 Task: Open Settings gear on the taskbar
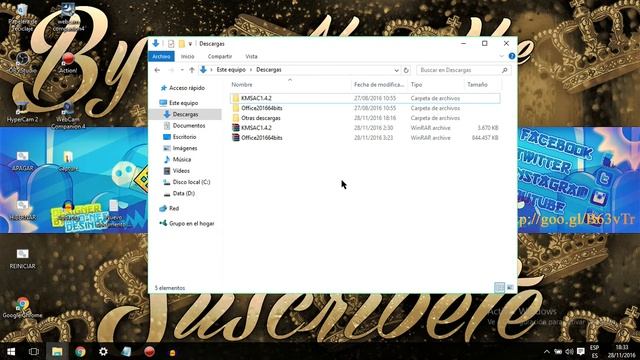coord(103,351)
